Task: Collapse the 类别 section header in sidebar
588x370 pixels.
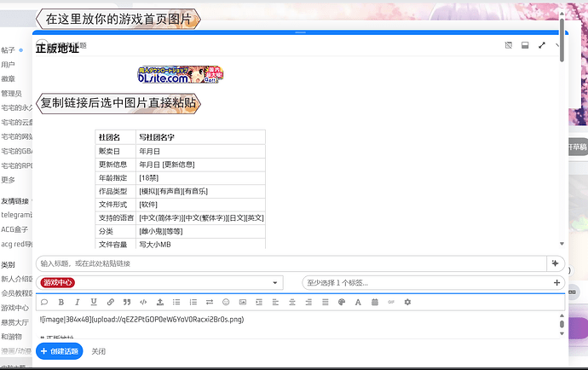Action: pyautogui.click(x=8, y=265)
